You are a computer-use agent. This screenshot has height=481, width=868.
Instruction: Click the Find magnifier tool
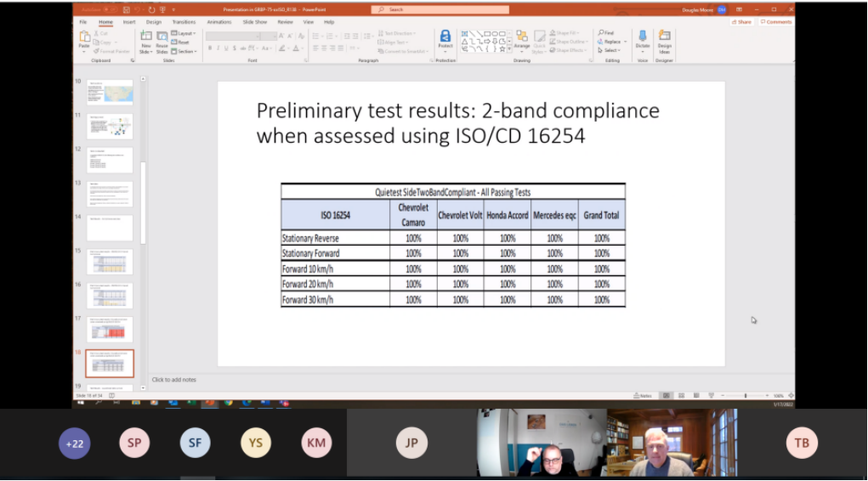click(x=607, y=32)
